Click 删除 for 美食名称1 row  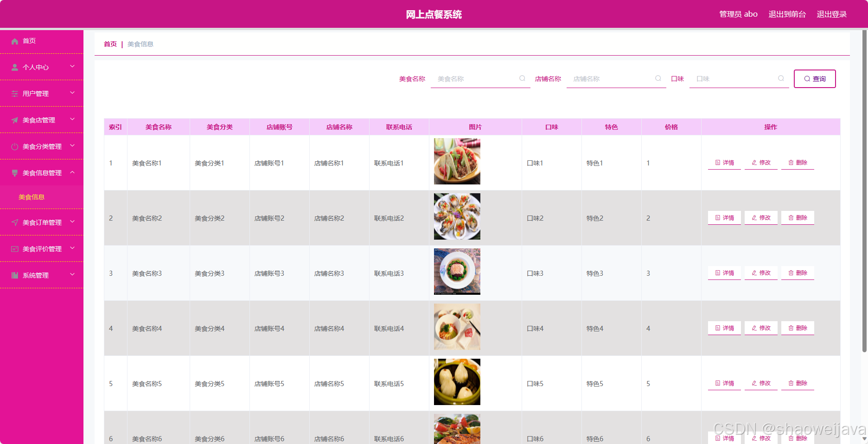[x=798, y=163]
